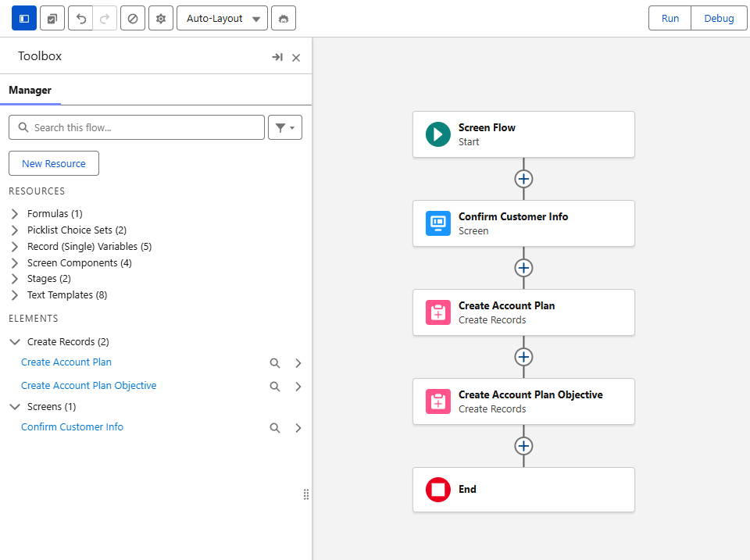Click the add element plus below Start
Viewport: 750px width, 560px height.
point(523,179)
